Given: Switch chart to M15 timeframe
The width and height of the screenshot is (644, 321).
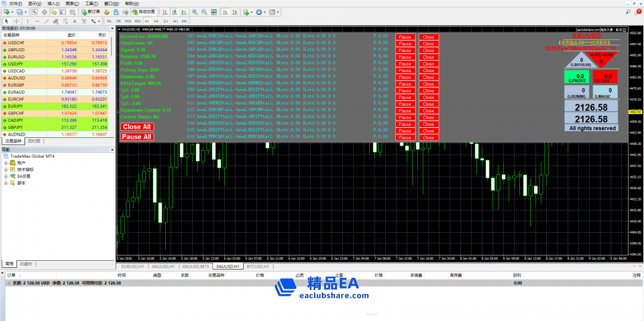Looking at the screenshot, I should [x=128, y=21].
